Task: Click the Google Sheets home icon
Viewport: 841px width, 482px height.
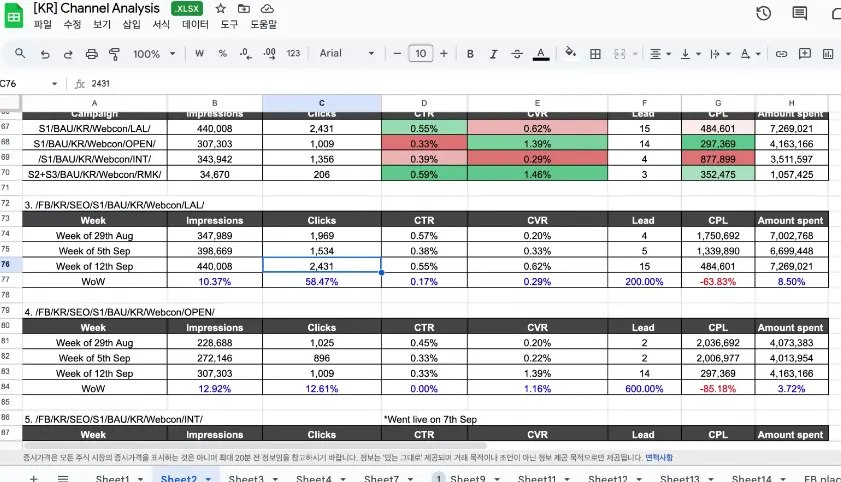Action: coord(14,16)
